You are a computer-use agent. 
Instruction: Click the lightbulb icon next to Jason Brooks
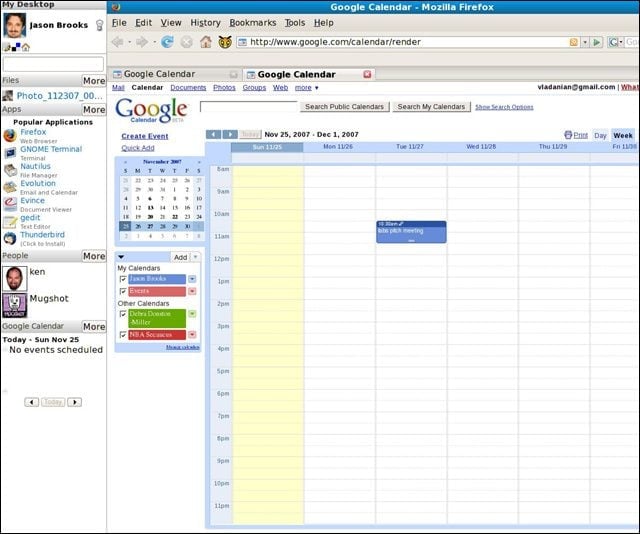(x=99, y=25)
